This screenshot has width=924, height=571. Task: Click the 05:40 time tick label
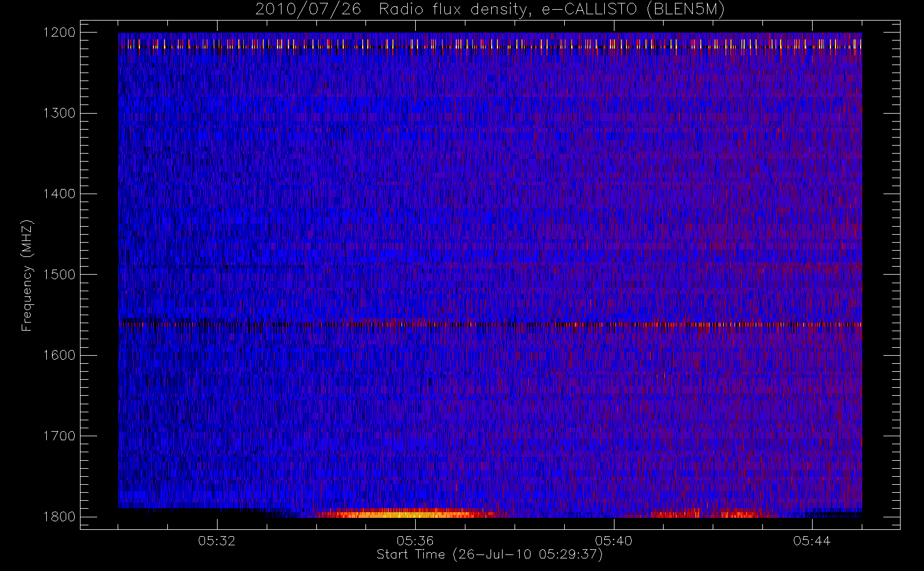[x=613, y=541]
